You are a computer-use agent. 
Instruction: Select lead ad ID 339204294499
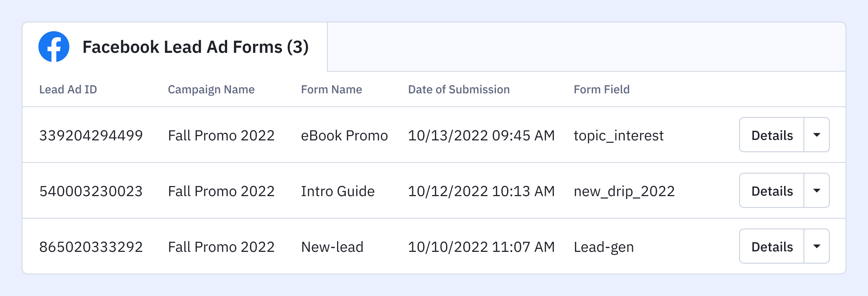tap(91, 135)
